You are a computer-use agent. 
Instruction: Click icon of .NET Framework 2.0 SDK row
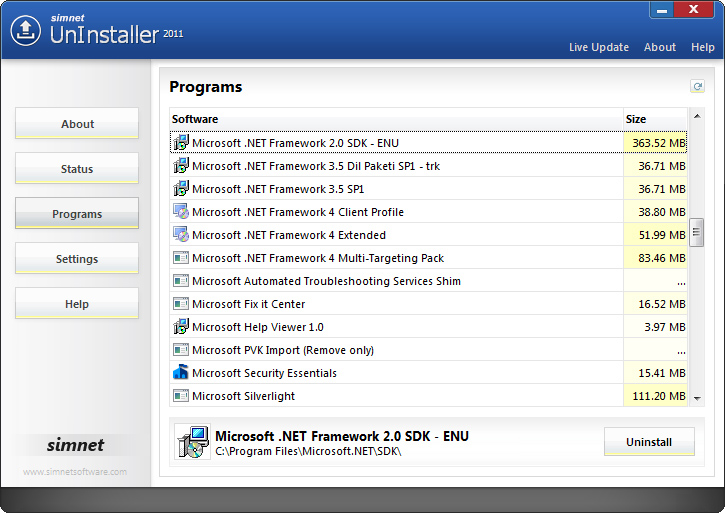pos(181,142)
